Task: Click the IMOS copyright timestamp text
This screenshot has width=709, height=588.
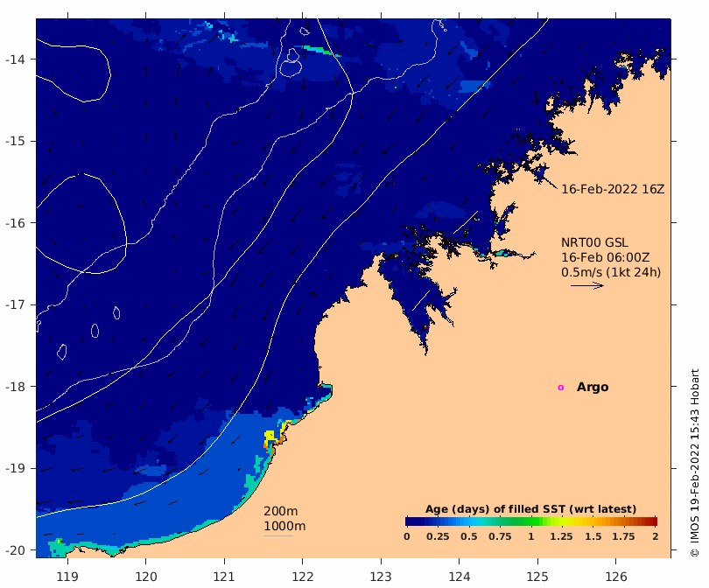Action: click(x=694, y=463)
